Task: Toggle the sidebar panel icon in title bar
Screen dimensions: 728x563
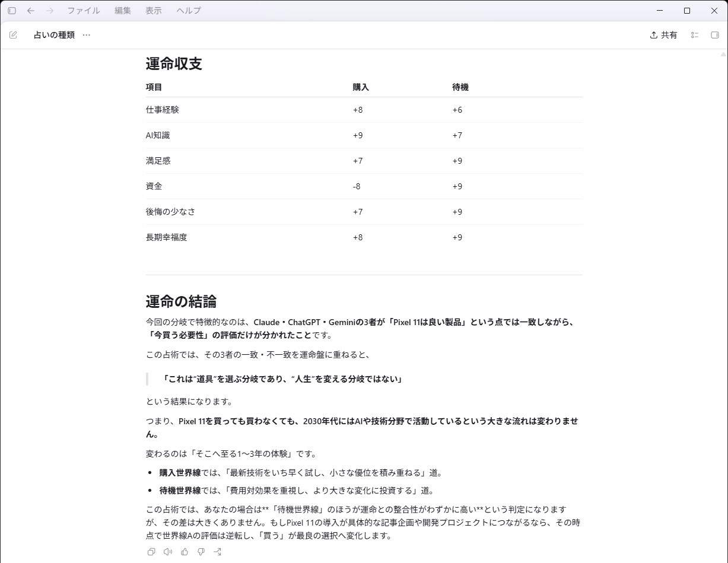Action: 12,11
